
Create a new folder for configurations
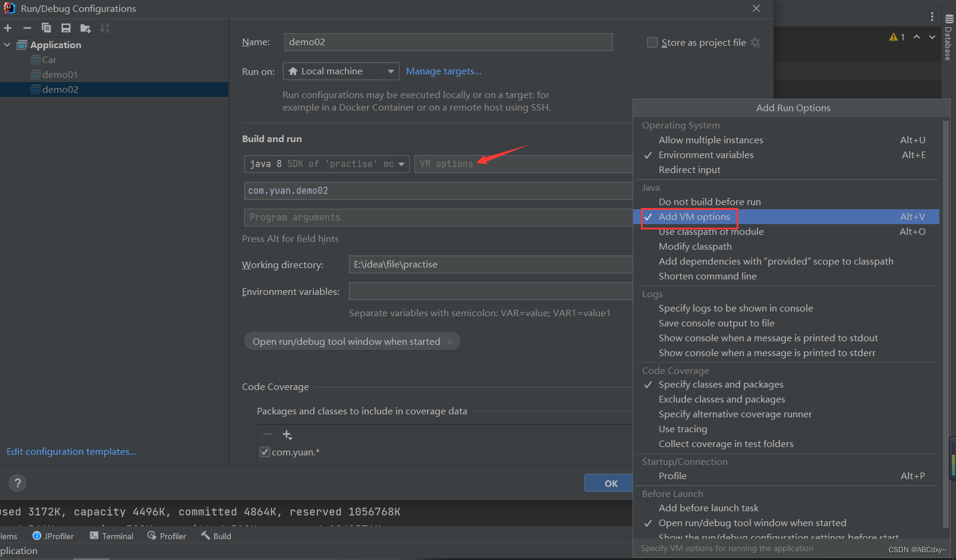84,27
